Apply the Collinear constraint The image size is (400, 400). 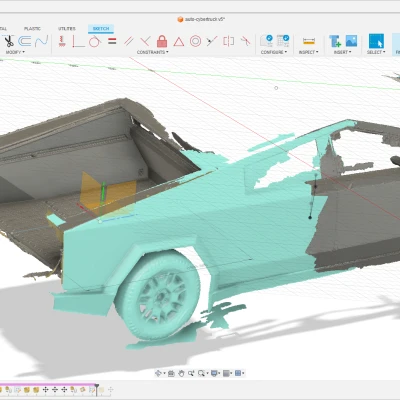212,41
